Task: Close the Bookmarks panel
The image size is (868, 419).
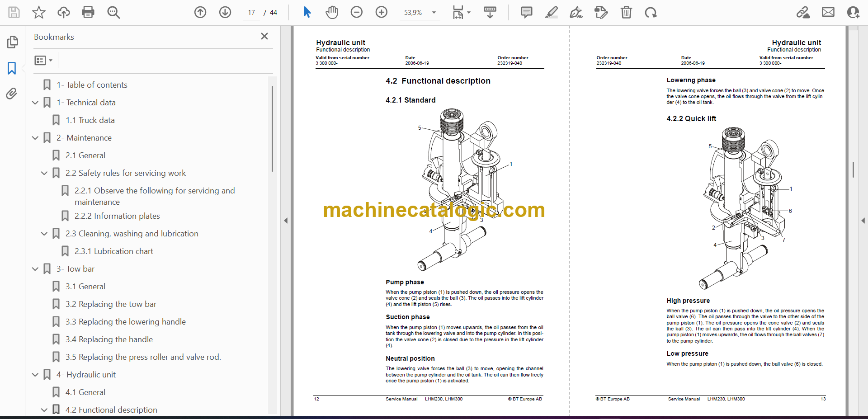Action: coord(264,36)
